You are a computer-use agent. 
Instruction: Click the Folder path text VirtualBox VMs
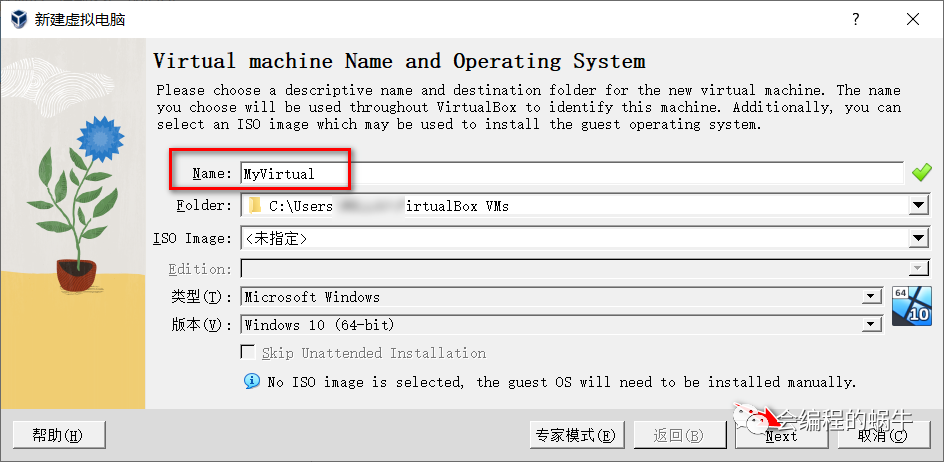click(458, 206)
